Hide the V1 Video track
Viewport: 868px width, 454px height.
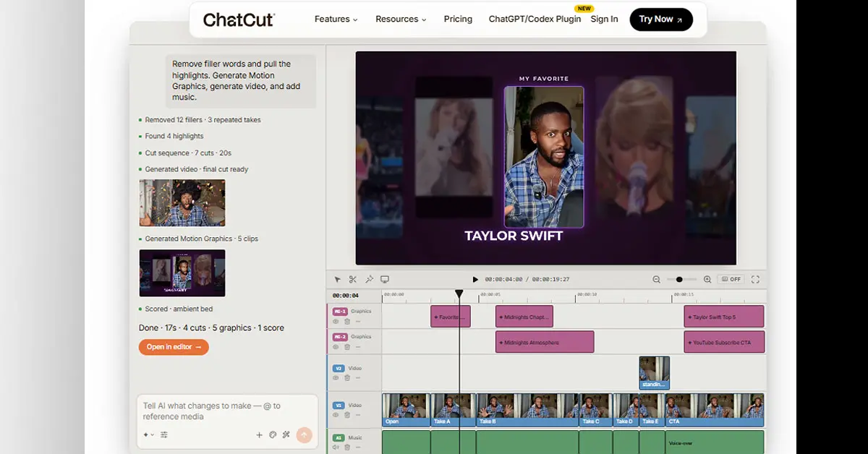(x=336, y=415)
